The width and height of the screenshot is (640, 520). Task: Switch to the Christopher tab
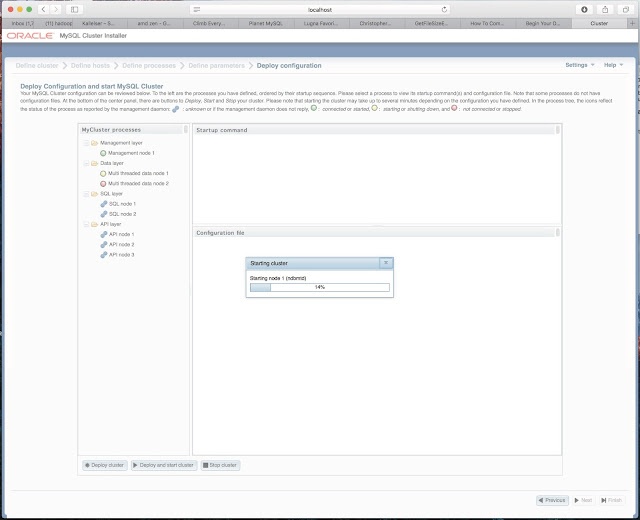[x=375, y=23]
